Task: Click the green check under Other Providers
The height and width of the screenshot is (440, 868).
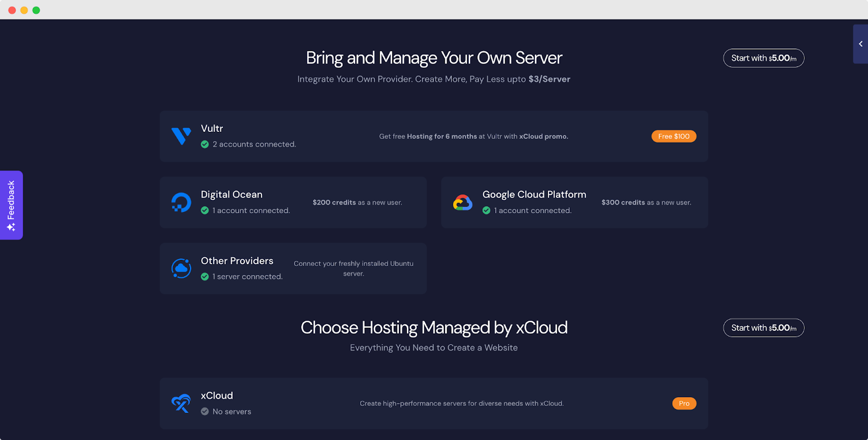Action: click(x=205, y=277)
